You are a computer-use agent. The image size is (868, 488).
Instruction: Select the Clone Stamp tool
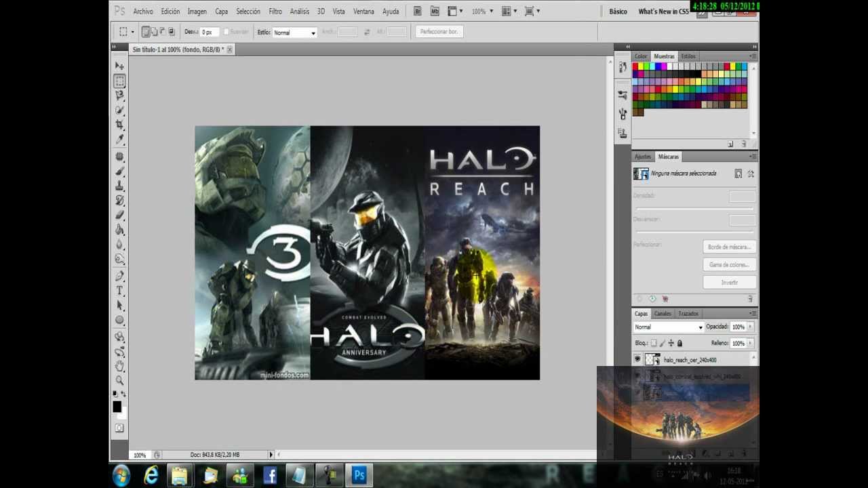coord(119,186)
